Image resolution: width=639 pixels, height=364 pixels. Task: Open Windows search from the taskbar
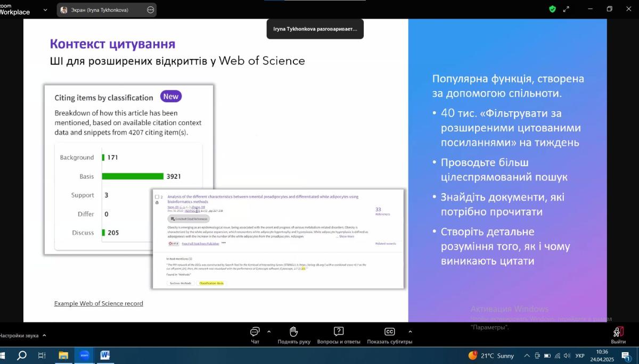[x=22, y=355]
